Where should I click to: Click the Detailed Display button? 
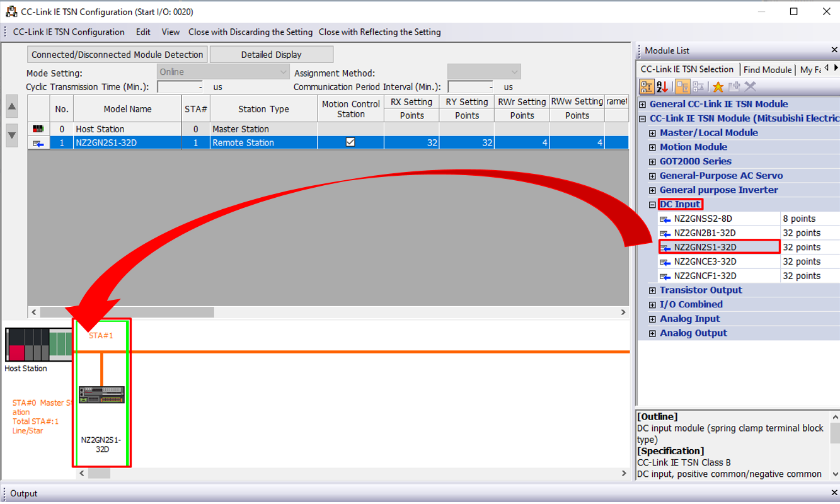click(x=271, y=55)
